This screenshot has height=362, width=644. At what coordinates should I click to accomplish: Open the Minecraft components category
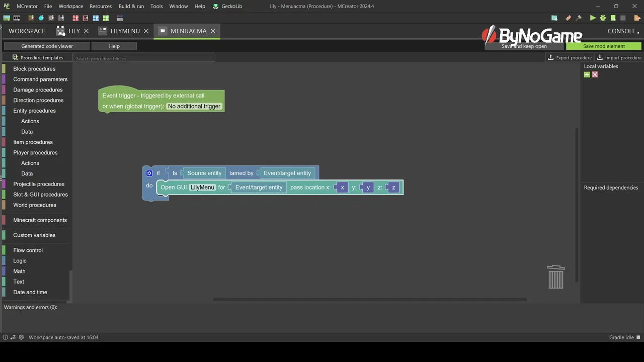pos(40,220)
